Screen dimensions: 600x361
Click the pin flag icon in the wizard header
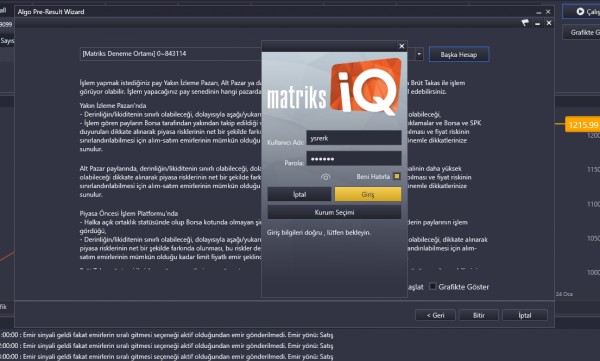click(x=525, y=23)
